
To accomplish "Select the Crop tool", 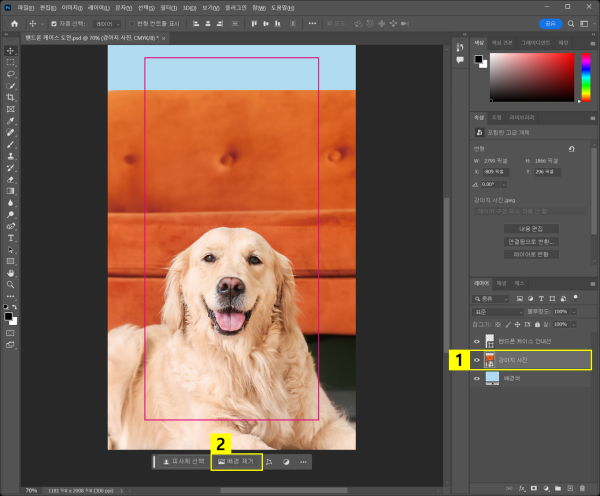I will pos(10,97).
